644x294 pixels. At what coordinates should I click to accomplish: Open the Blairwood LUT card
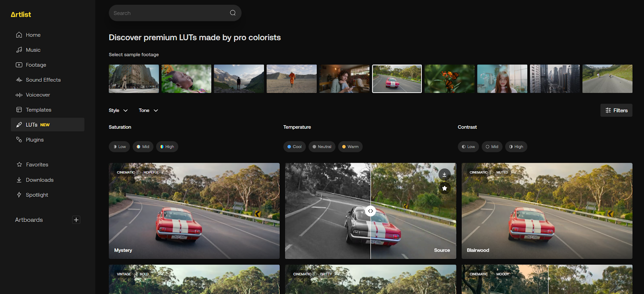tap(547, 211)
